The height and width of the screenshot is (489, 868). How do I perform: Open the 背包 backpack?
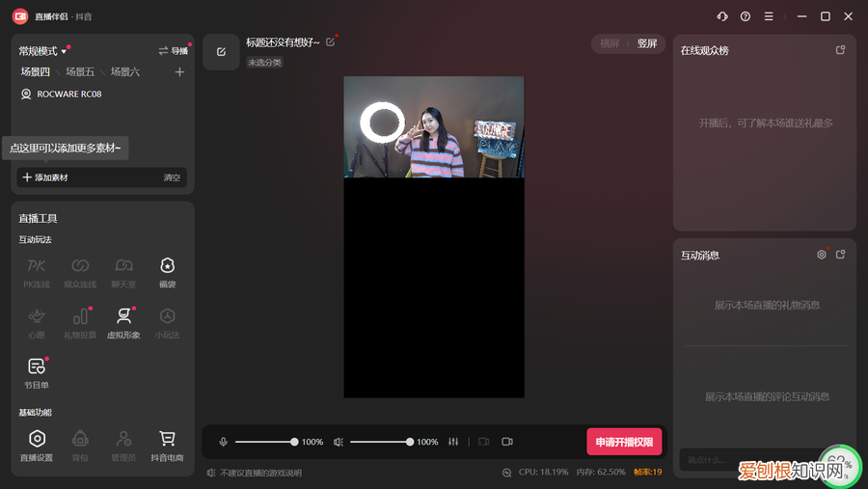pyautogui.click(x=80, y=447)
